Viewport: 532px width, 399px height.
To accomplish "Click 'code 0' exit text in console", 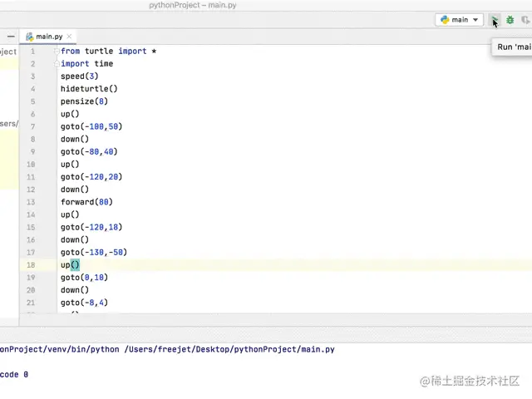I will [14, 375].
